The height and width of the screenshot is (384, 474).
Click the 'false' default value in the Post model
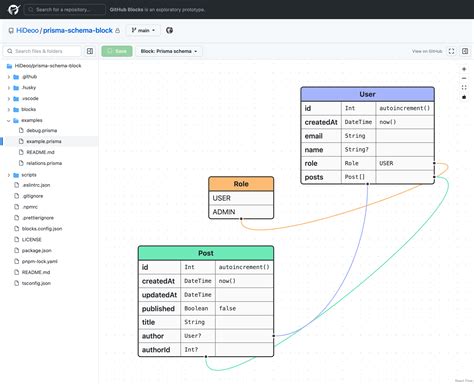tap(244, 309)
